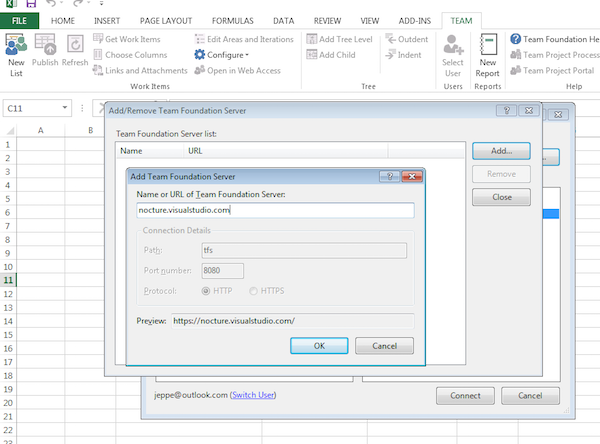
Task: Switch to the FORMULAS tab
Action: pos(233,21)
